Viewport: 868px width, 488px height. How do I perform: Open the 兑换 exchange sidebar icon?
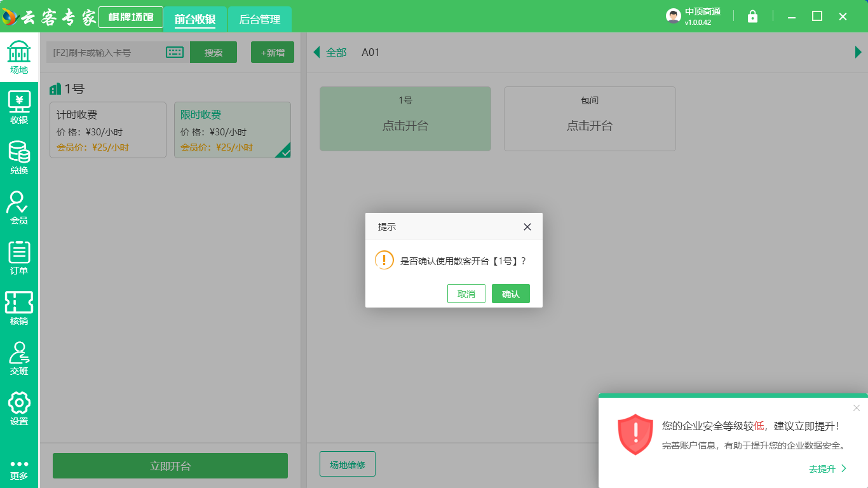(x=19, y=158)
